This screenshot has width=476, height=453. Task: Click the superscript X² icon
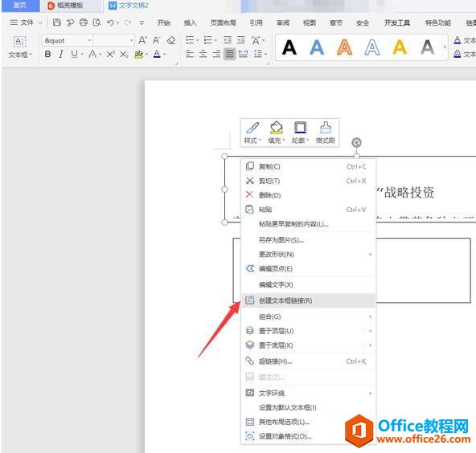click(110, 54)
